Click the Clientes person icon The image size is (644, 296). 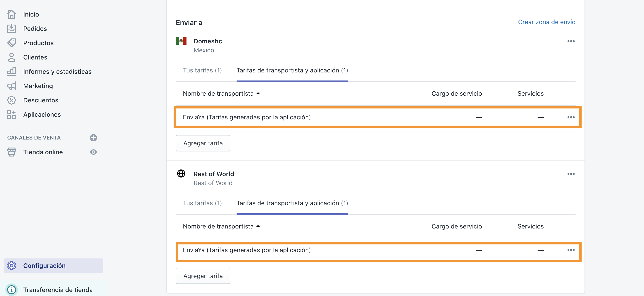(x=11, y=57)
